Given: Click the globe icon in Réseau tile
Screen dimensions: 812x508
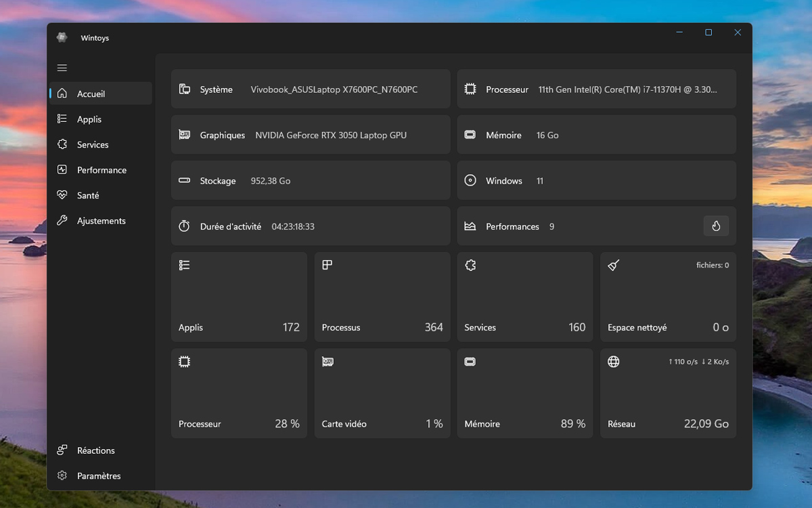Looking at the screenshot, I should click(x=614, y=362).
